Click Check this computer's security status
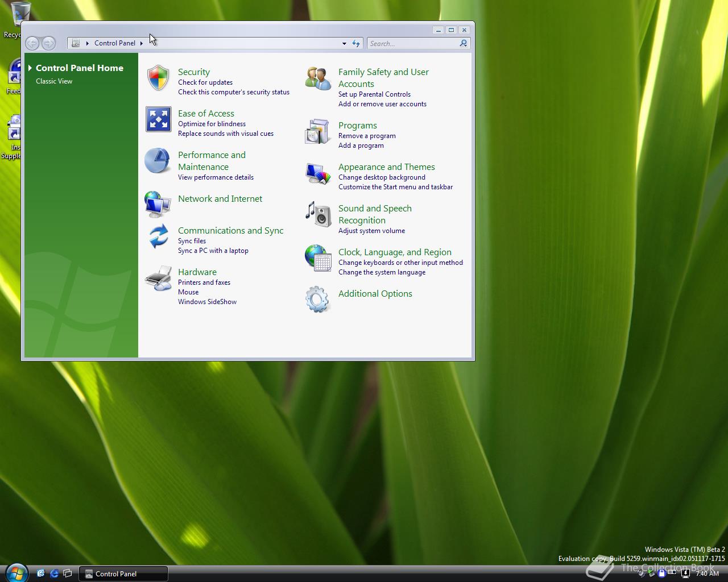 [x=234, y=92]
